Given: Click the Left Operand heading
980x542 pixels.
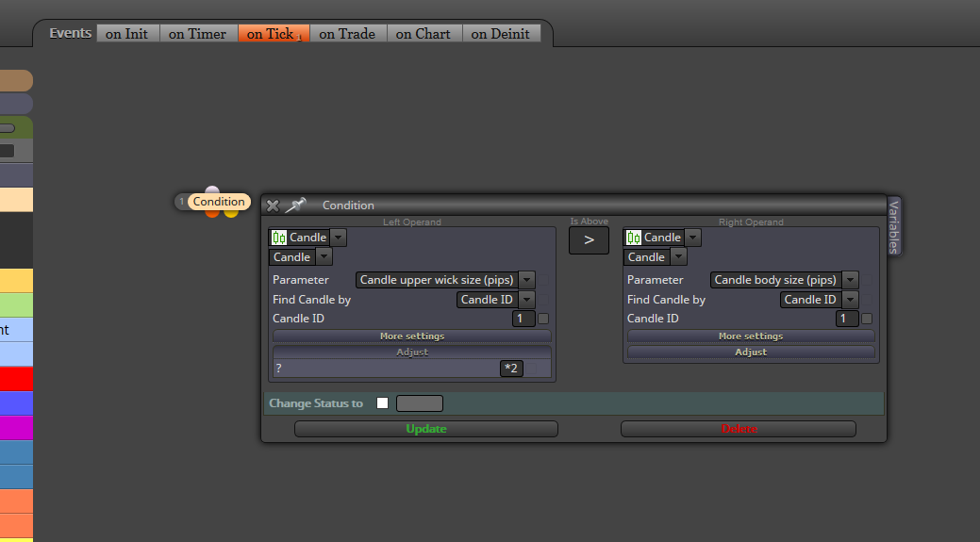Looking at the screenshot, I should click(x=412, y=222).
